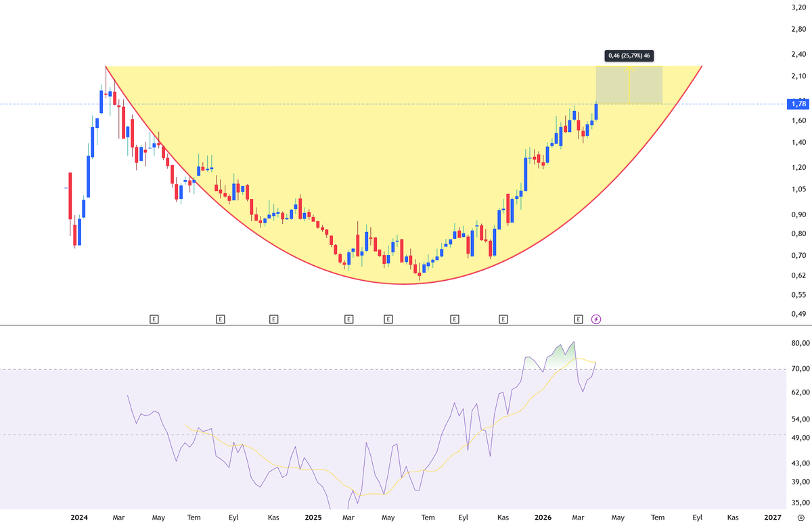Image resolution: width=812 pixels, height=525 pixels.
Task: Click the 2025 year label on time axis
Action: [313, 517]
